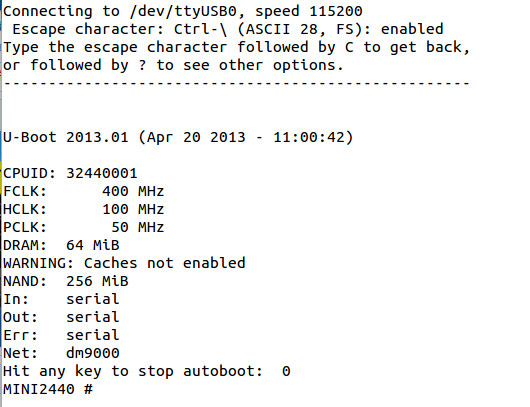Click the DRAM 64 MiB line

point(61,245)
